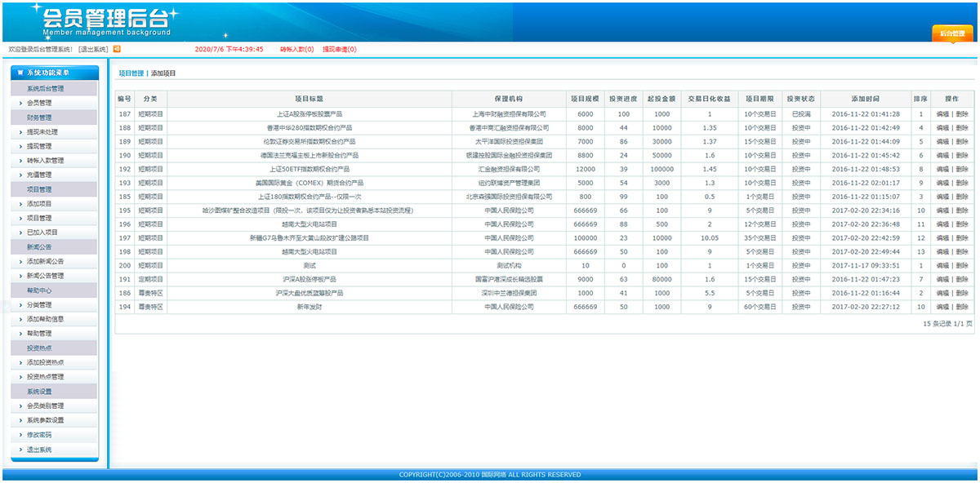Viewport: 980px width, 483px height.
Task: Open 添加新闻公告 sidebar item
Action: point(45,261)
